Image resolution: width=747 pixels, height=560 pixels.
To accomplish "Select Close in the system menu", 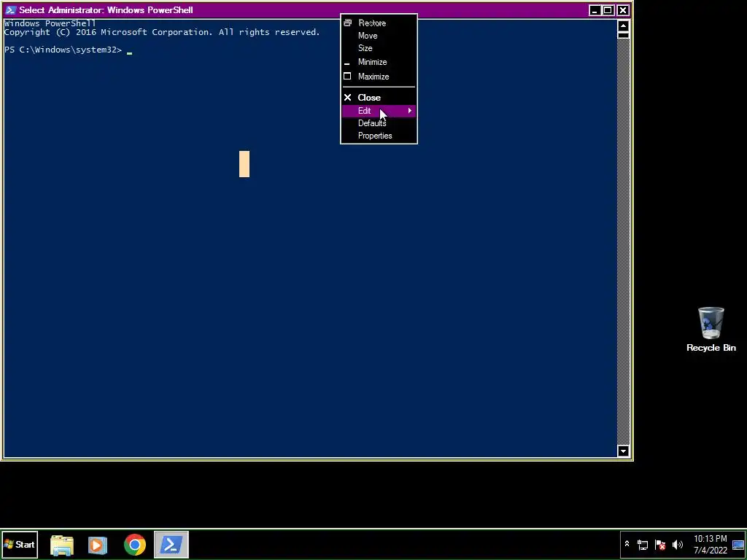I will (379, 98).
